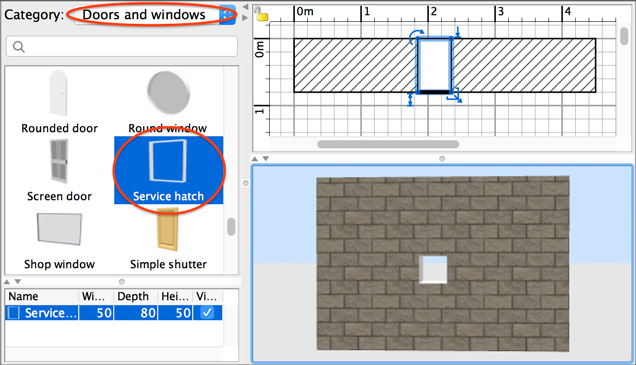Click the down arrow above the furniture table
The image size is (636, 365).
pos(17,281)
